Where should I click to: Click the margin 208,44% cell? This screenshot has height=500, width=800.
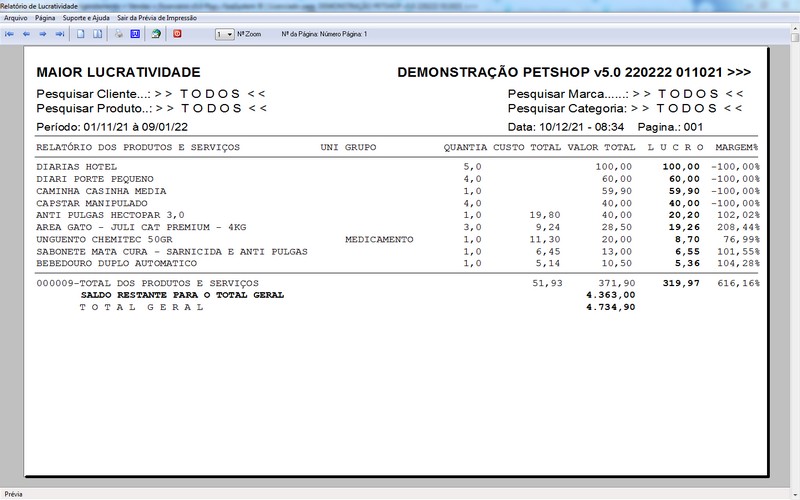(x=741, y=228)
